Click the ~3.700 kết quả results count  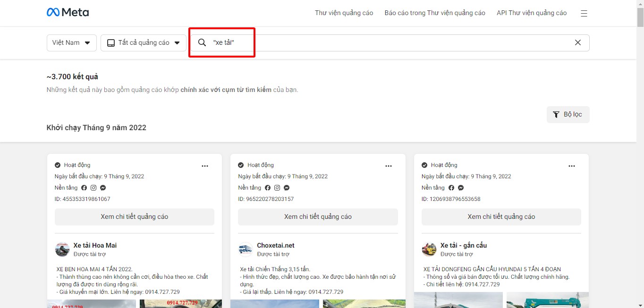(72, 77)
